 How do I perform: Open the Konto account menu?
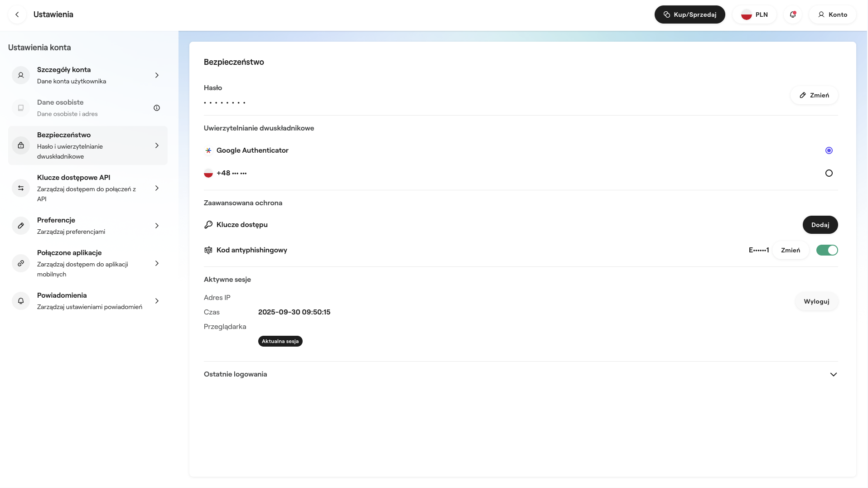tap(832, 14)
